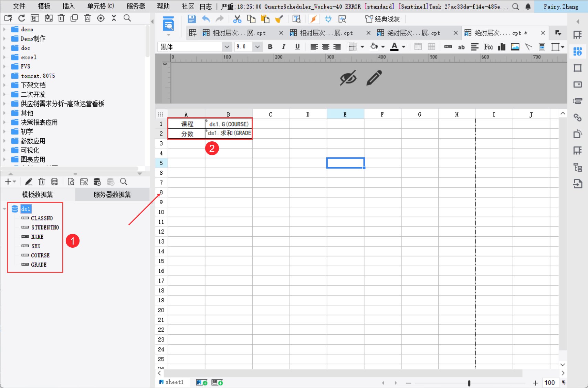
Task: Click the notification bell icon
Action: 528,7
